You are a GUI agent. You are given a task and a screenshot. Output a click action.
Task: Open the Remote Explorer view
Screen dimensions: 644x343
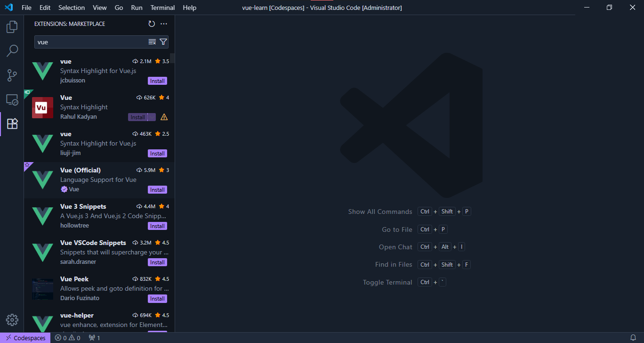tap(12, 99)
